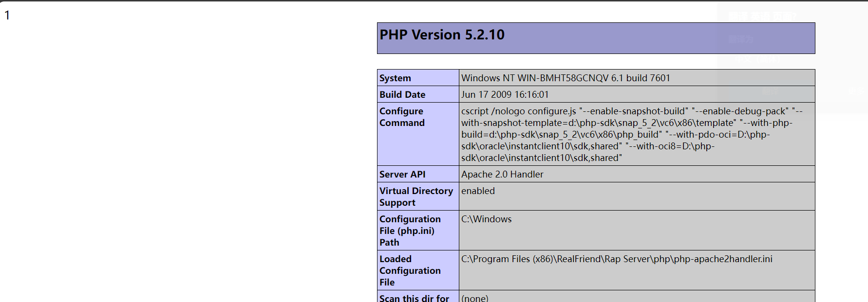Select "Configuration File (php.ini) Path" label
Viewport: 868px width, 302px height.
coord(410,231)
